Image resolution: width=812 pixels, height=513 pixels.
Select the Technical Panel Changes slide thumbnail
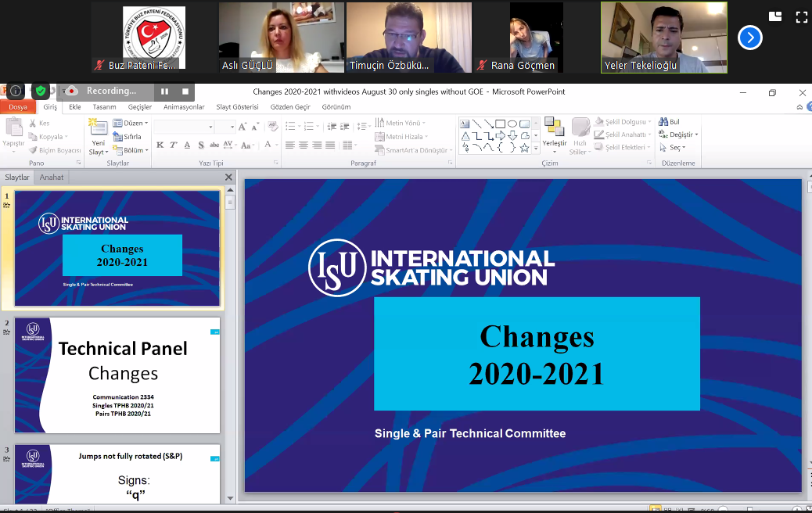click(117, 375)
